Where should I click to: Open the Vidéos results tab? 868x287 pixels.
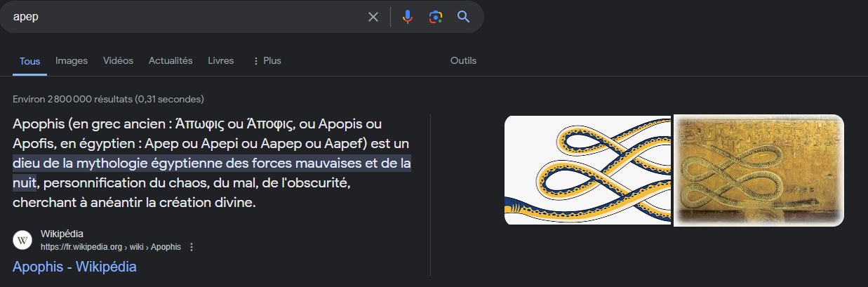coord(118,61)
